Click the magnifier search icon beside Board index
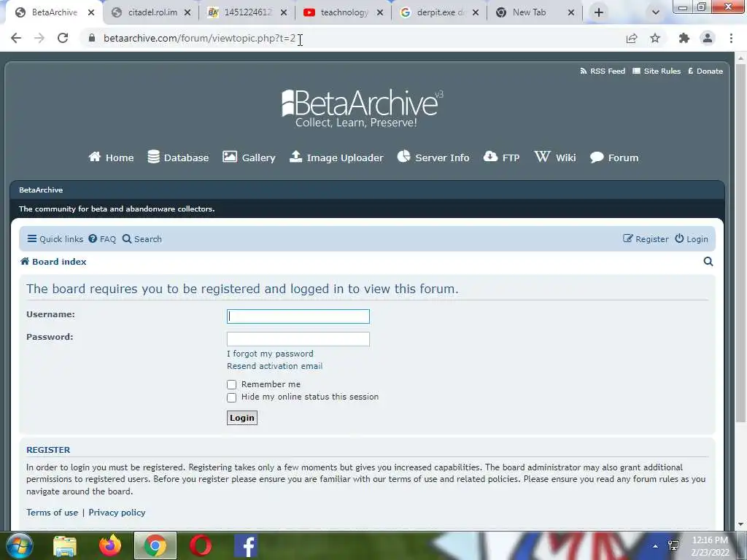This screenshot has height=560, width=747. [708, 262]
